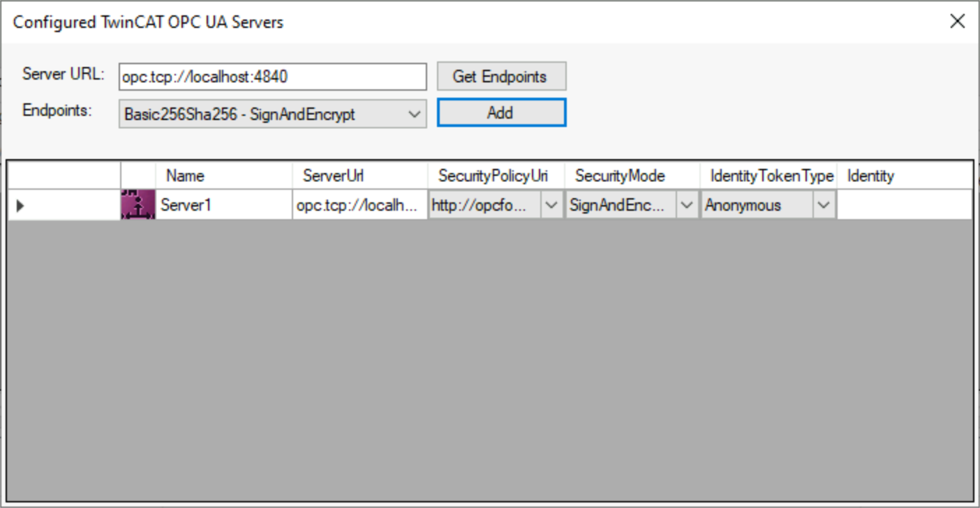Open the Server1 IdentityTokenType dropdown
This screenshot has width=980, height=508.
(x=824, y=205)
